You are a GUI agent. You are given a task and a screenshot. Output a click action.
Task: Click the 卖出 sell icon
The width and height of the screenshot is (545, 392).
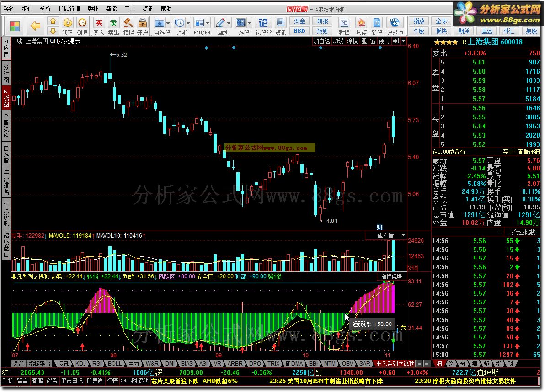pos(113,26)
